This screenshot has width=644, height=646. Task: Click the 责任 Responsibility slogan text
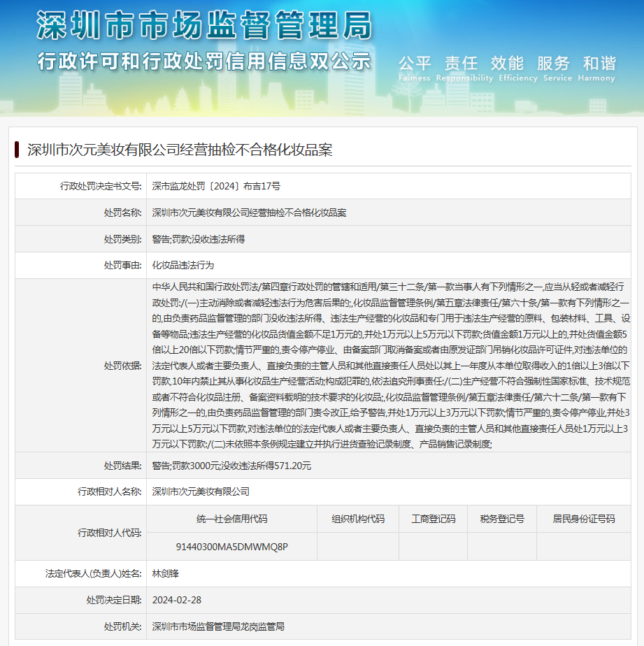(464, 69)
